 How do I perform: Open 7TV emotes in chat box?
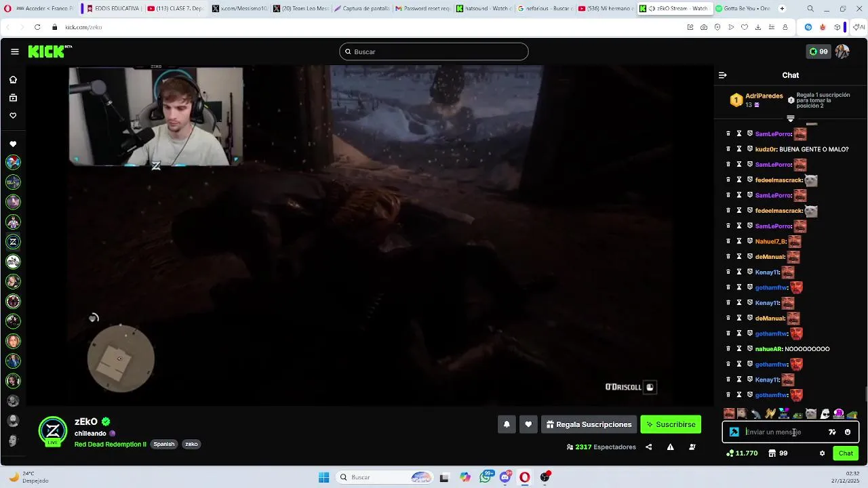click(832, 432)
